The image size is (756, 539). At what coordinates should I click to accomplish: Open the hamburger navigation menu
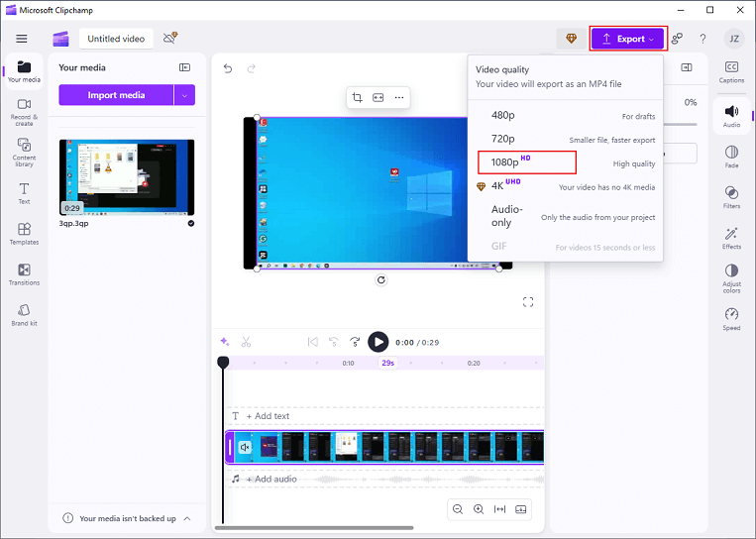pos(22,39)
